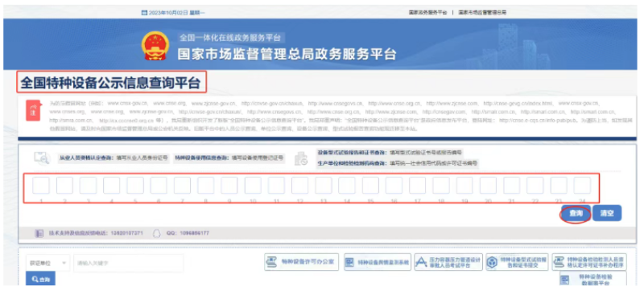This screenshot has width=644, height=299.
Task: Click character box number 18
Action: coord(441,186)
